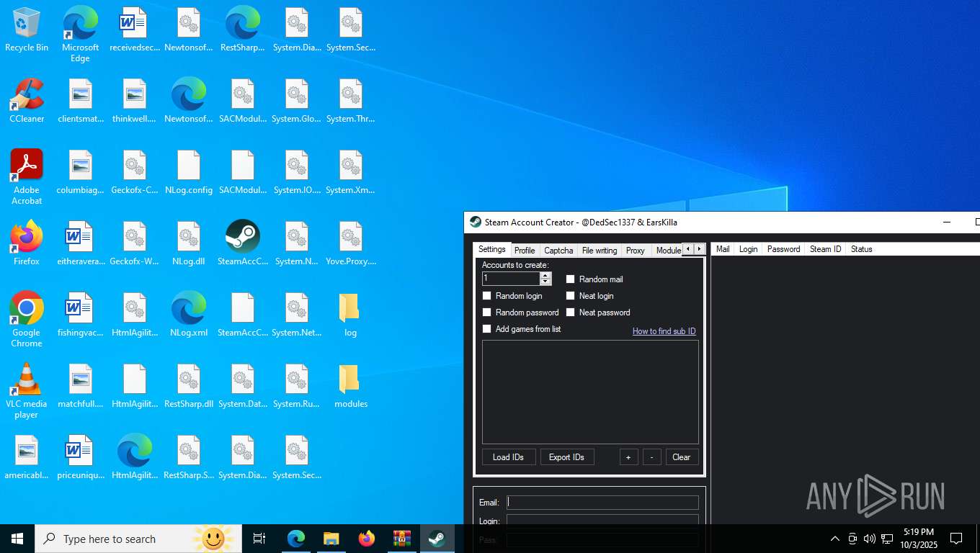The image size is (980, 553).
Task: Select the NLog.dll file icon
Action: pos(189,243)
